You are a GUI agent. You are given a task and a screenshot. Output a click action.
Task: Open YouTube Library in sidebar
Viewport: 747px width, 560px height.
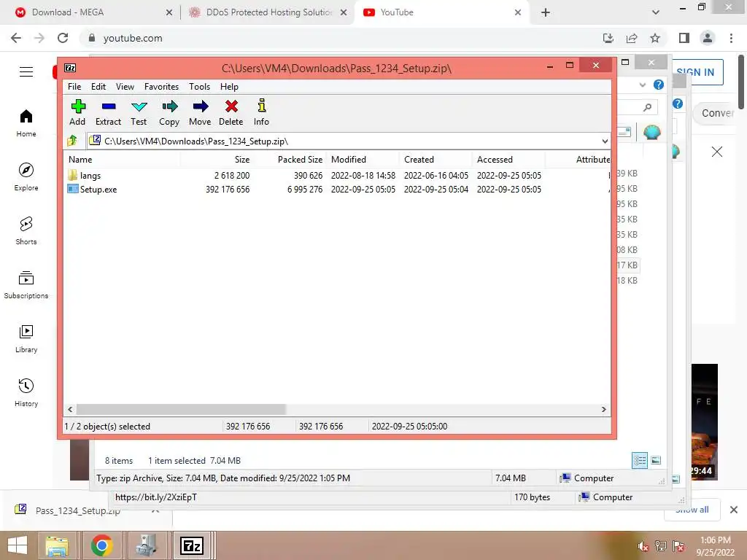click(x=26, y=338)
